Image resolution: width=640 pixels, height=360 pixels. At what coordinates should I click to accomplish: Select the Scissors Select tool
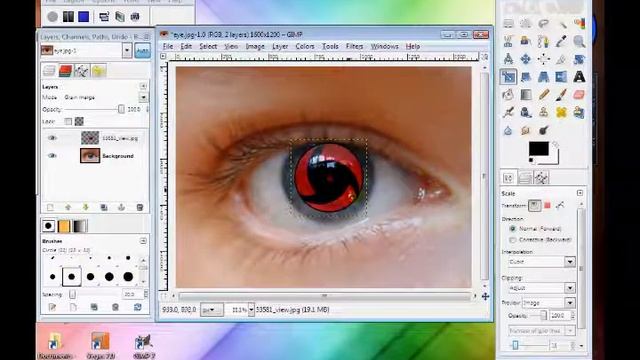508,41
